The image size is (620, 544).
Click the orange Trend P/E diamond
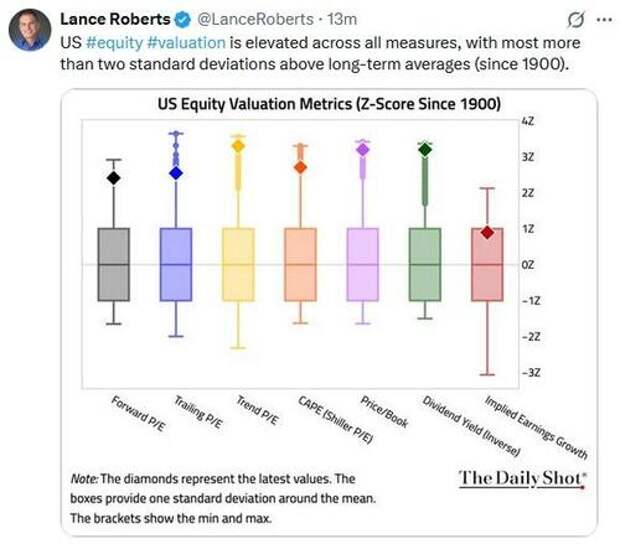coord(238,146)
